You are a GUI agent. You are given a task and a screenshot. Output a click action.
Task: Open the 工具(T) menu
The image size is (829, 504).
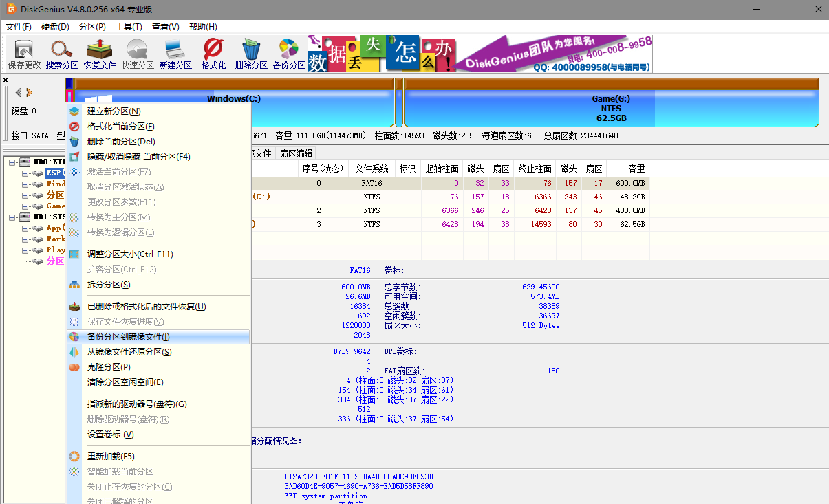coord(129,27)
